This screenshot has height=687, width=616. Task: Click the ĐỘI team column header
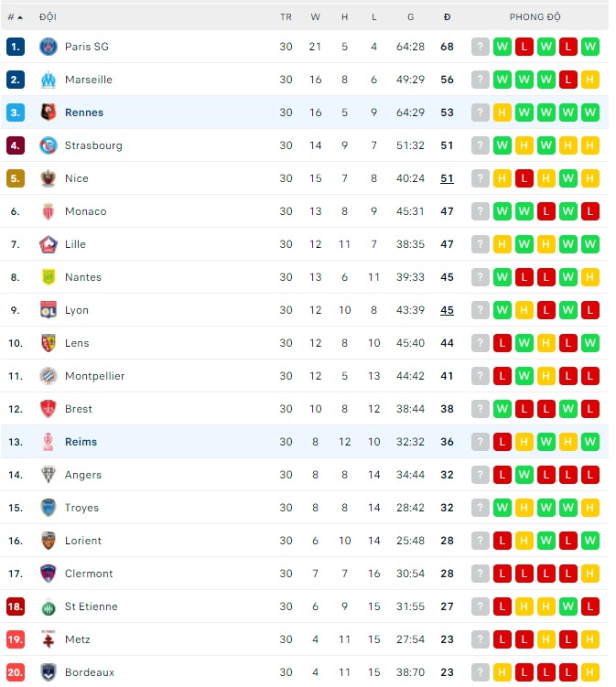pyautogui.click(x=48, y=17)
